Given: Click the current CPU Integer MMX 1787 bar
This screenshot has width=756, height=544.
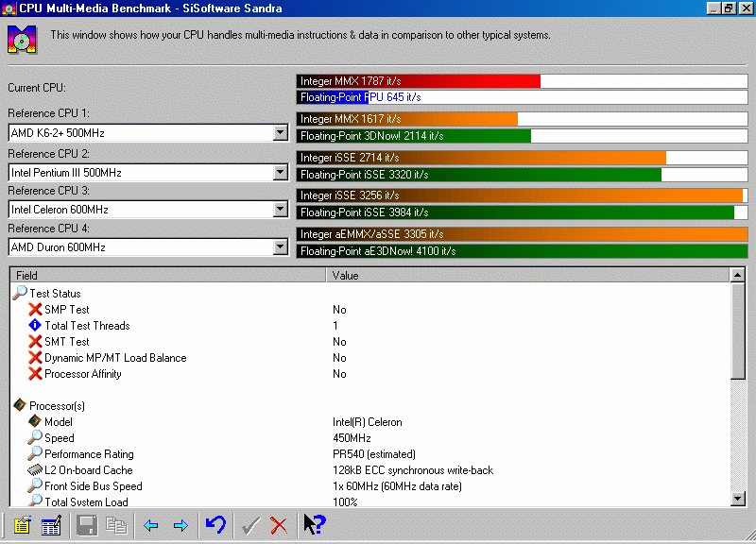Looking at the screenshot, I should 523,81.
